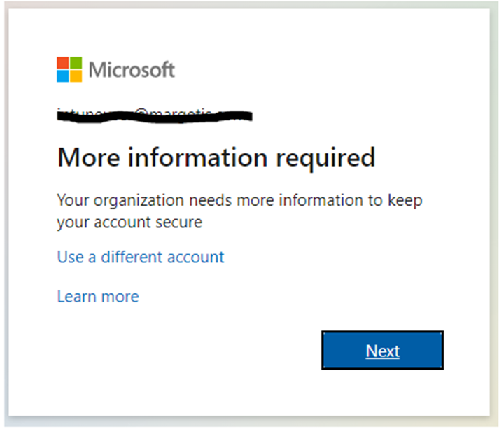Click the Microsoft four-square logo
The image size is (504, 429).
69,69
